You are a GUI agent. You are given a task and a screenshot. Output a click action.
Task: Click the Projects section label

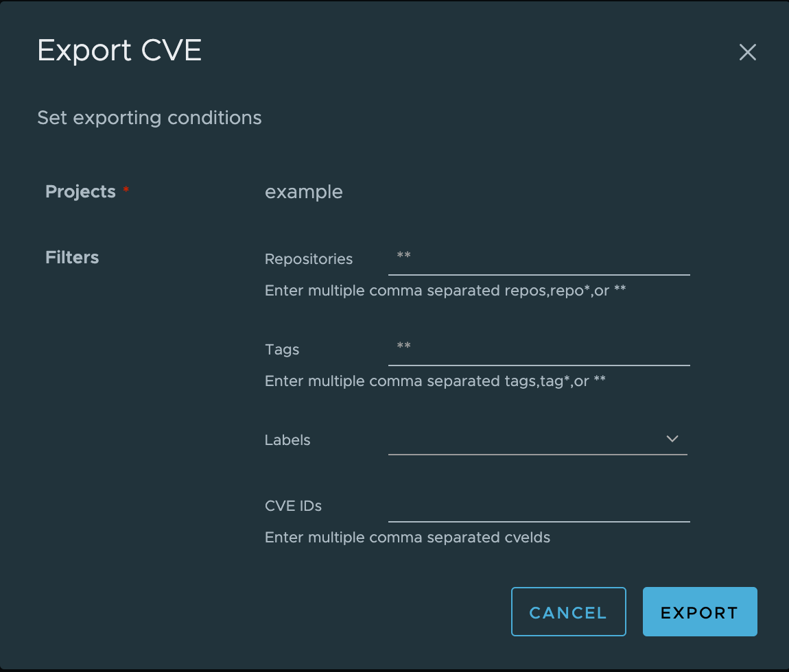(80, 191)
